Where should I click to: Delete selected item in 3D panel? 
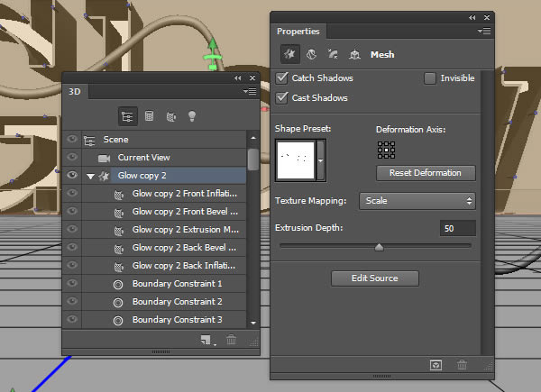231,340
